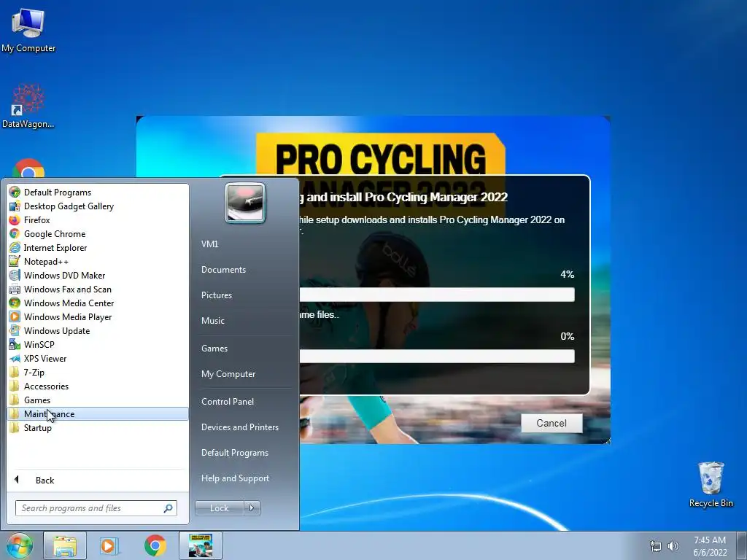Open Help and Support
Screen dimensions: 747x560
(235, 478)
